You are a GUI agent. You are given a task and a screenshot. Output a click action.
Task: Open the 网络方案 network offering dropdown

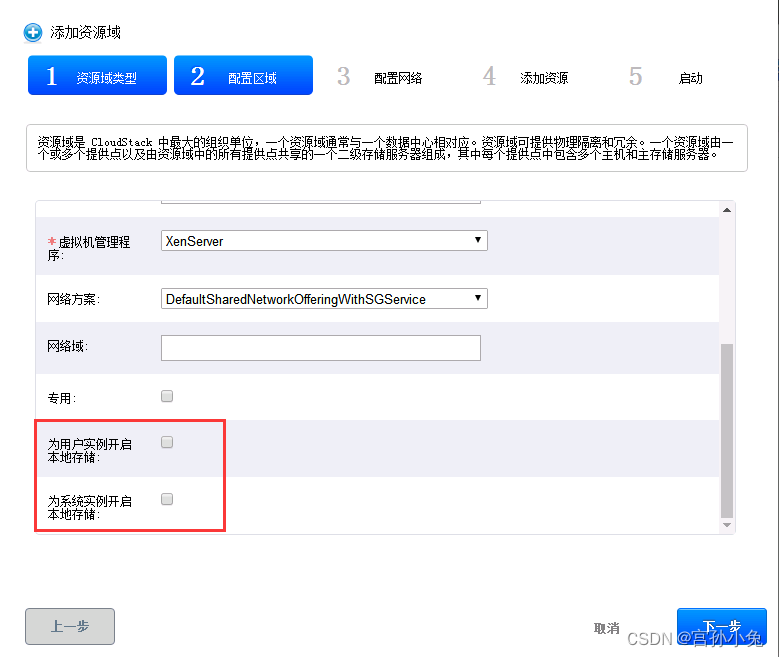click(x=324, y=299)
